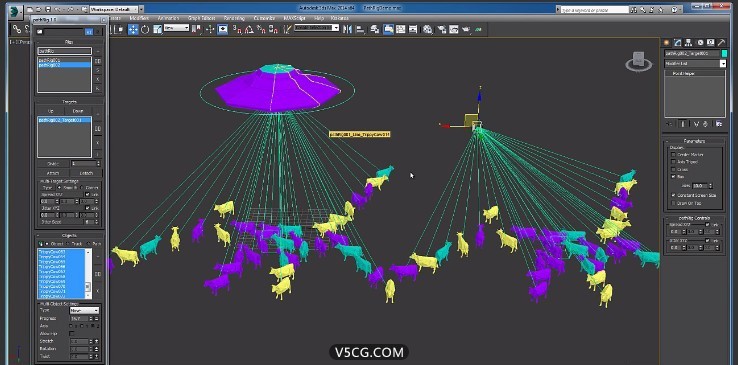Open the Render Setup teapot icon
This screenshot has height=365, width=738.
pos(441,29)
